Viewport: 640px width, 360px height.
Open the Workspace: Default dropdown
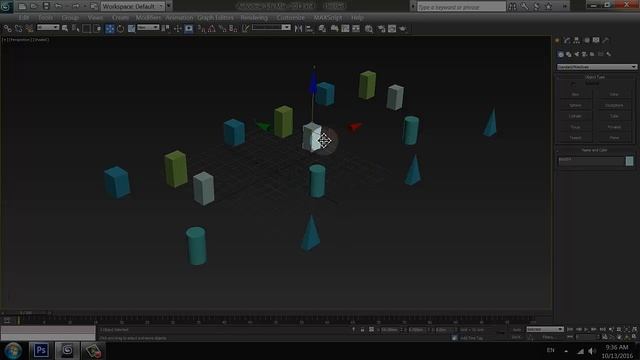click(132, 6)
